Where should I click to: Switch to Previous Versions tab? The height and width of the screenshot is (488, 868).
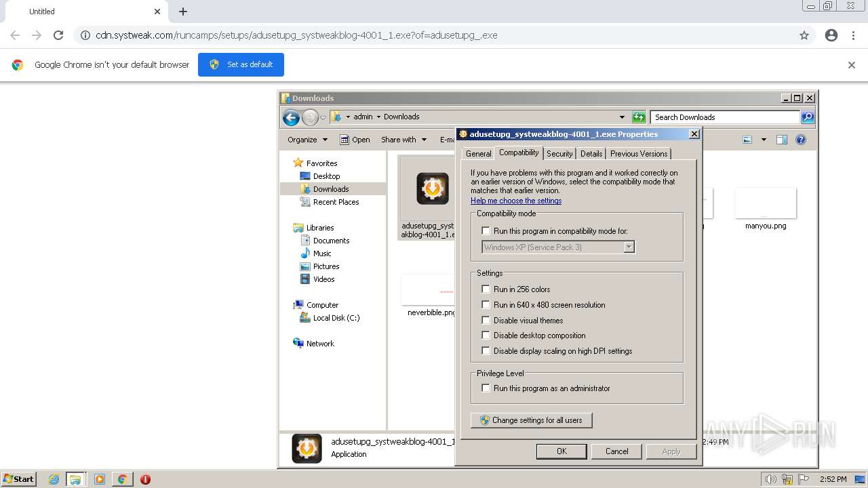(x=639, y=154)
